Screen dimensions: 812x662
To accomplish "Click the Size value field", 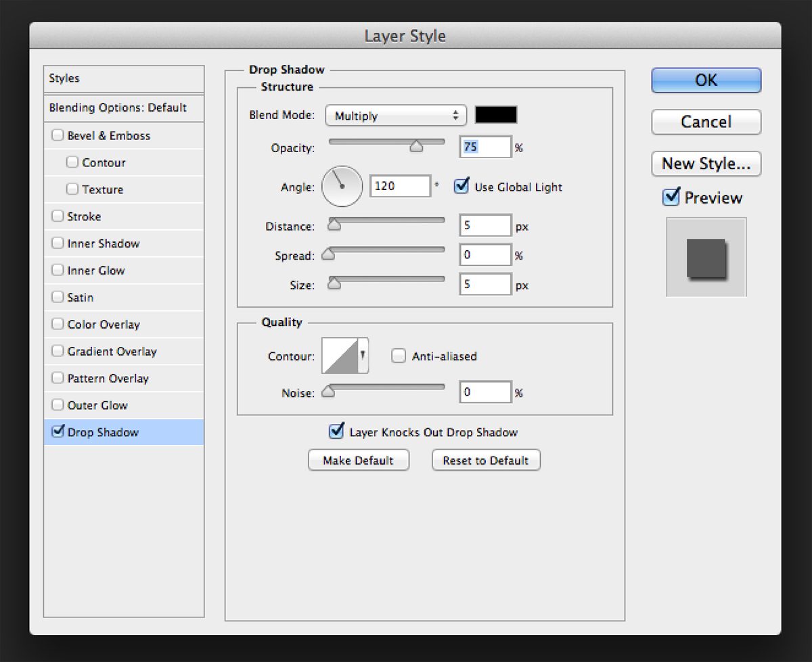I will (485, 285).
